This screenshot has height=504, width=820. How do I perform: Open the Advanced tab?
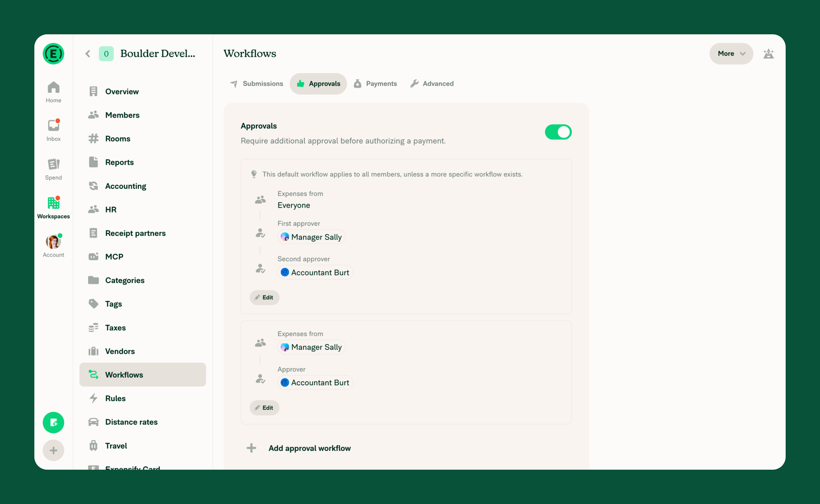432,84
